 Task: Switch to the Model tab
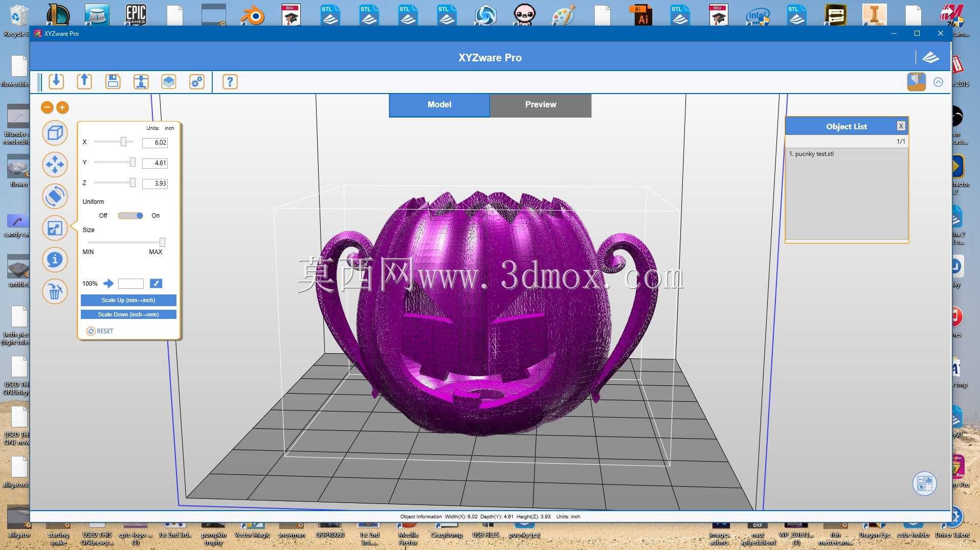point(439,105)
